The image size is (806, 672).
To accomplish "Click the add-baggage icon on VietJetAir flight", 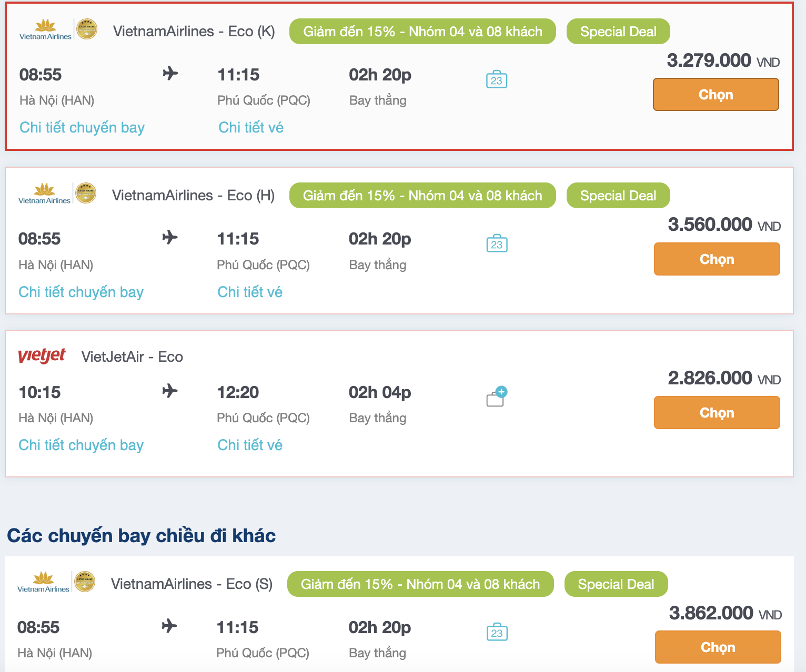I will [x=496, y=397].
